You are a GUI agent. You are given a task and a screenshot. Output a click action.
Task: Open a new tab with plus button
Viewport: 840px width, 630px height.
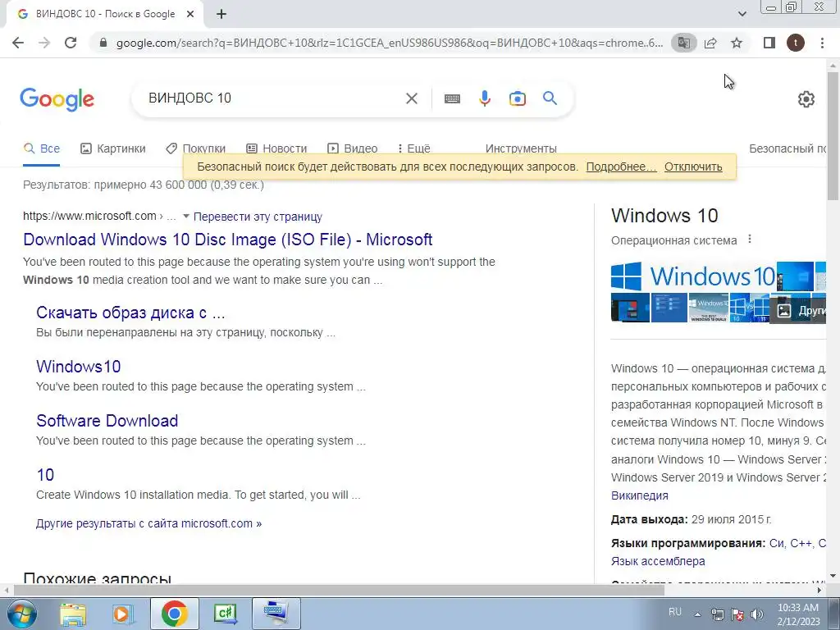tap(221, 15)
